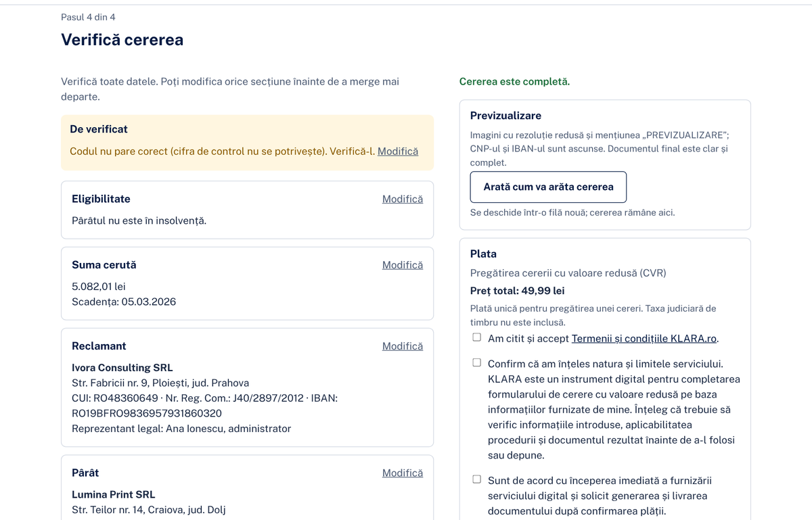Click Modifică next to Pârât heading

(403, 473)
